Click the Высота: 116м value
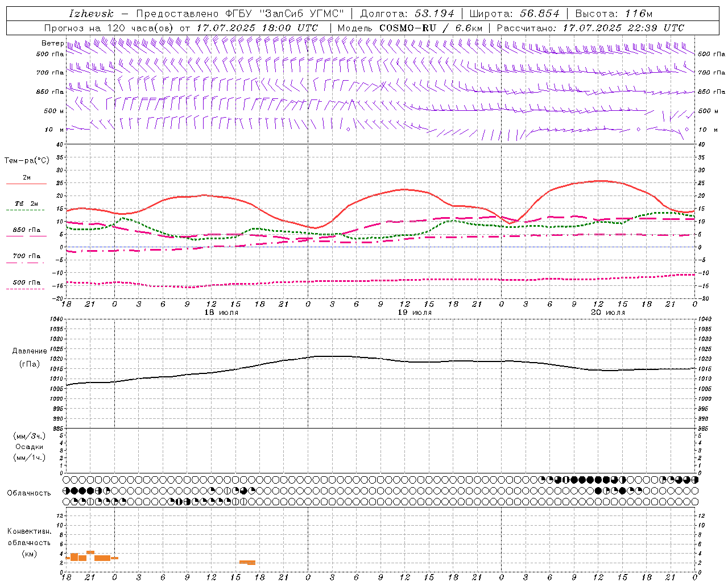Image resolution: width=728 pixels, height=582 pixels. pyautogui.click(x=614, y=14)
